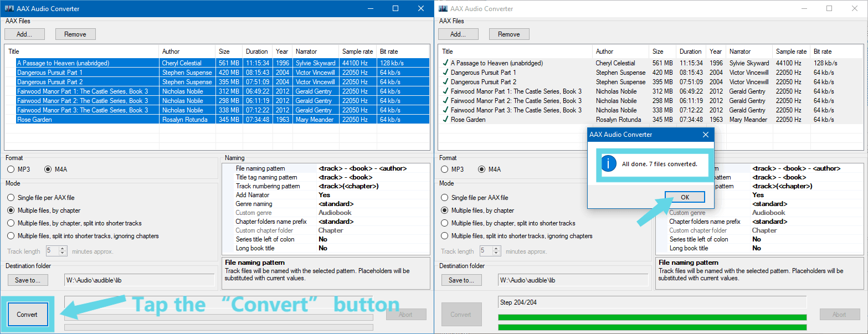Maximize the left AAX Audio Converter window

tap(396, 8)
